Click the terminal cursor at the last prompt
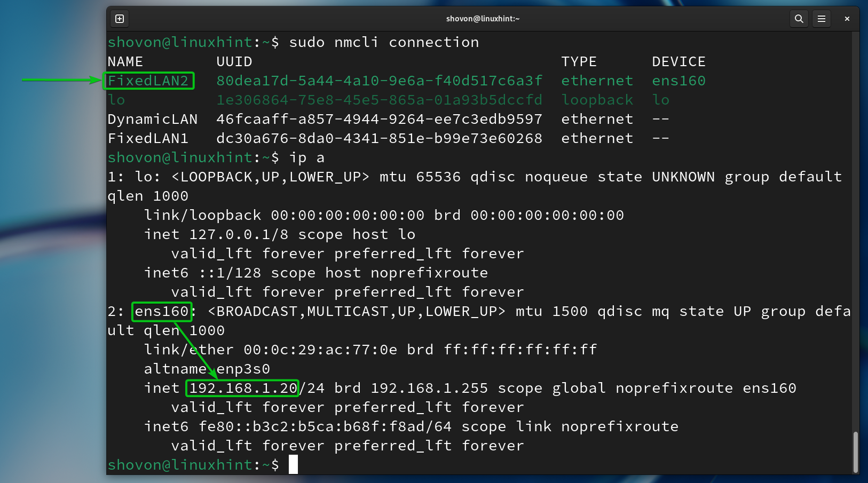Viewport: 868px width, 483px height. (293, 465)
